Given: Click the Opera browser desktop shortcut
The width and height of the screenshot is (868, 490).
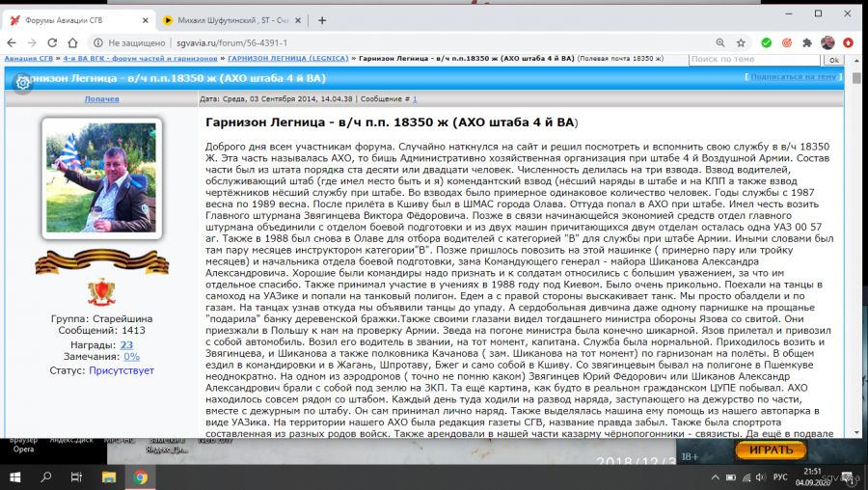Looking at the screenshot, I should click(x=23, y=446).
